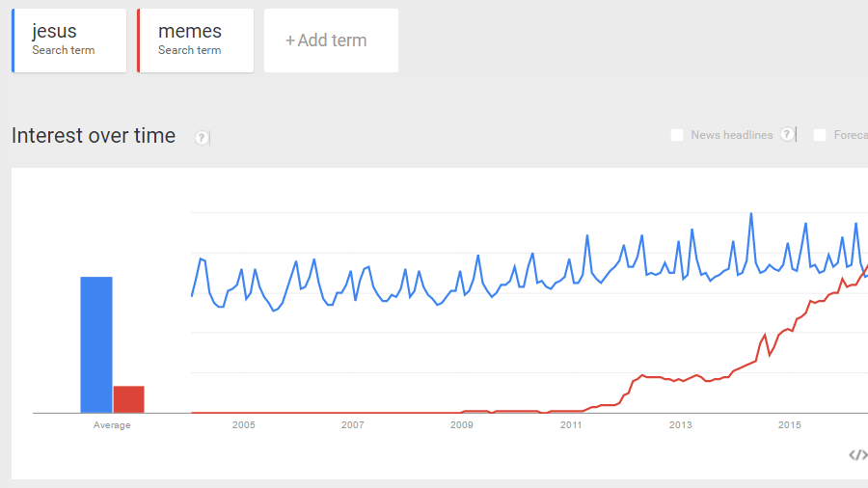The width and height of the screenshot is (868, 488).
Task: Click the blue color strip on jesus card
Action: coord(14,41)
